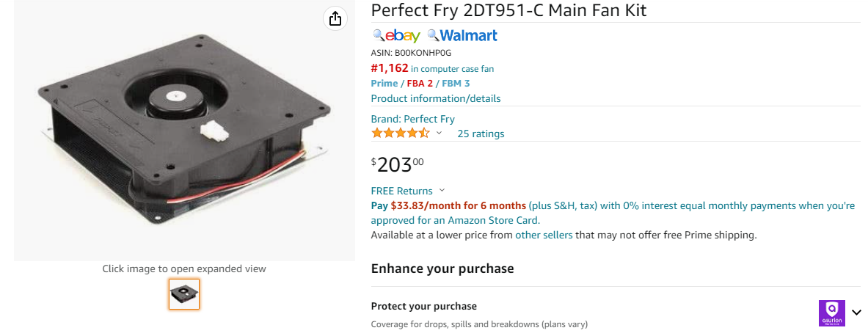Click the star rating graphic
Screen dimensions: 868x336
pos(400,134)
